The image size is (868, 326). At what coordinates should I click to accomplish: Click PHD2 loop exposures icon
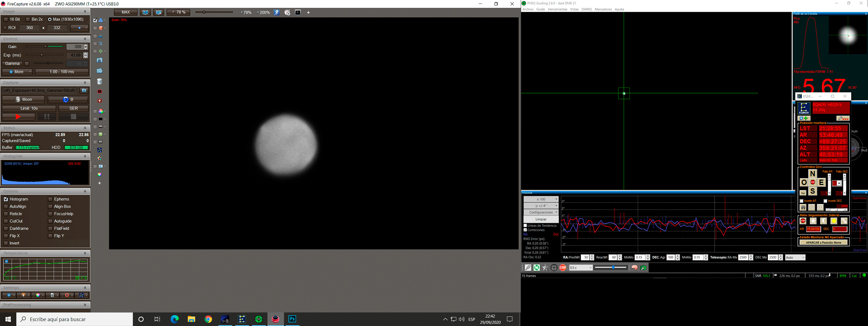537,268
